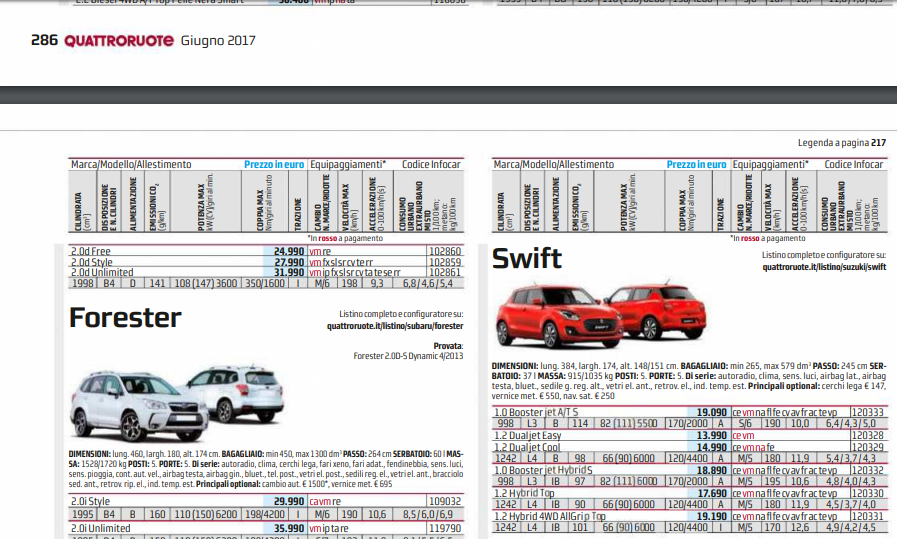Click the red Suzuki Swift photo
This screenshot has width=897, height=539.
601,315
